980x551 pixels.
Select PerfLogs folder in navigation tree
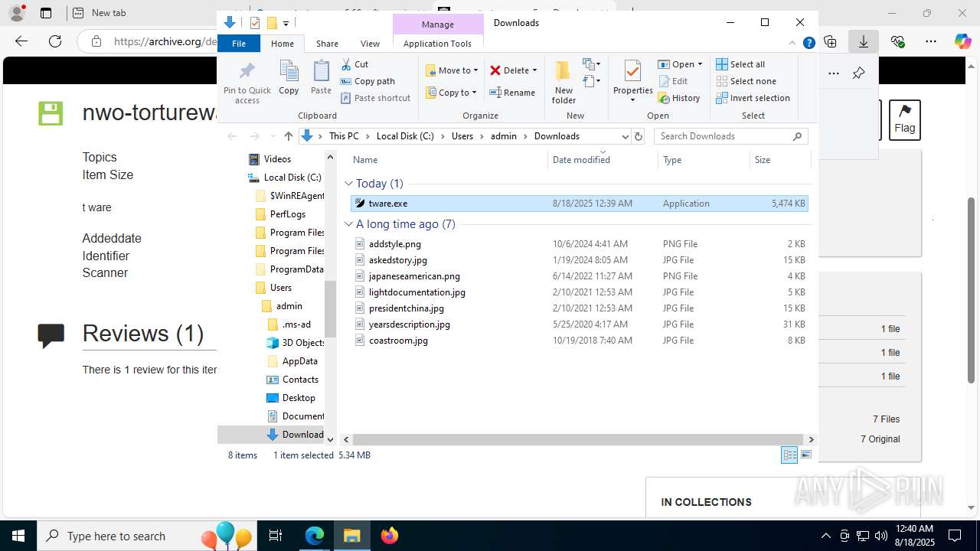pyautogui.click(x=280, y=214)
